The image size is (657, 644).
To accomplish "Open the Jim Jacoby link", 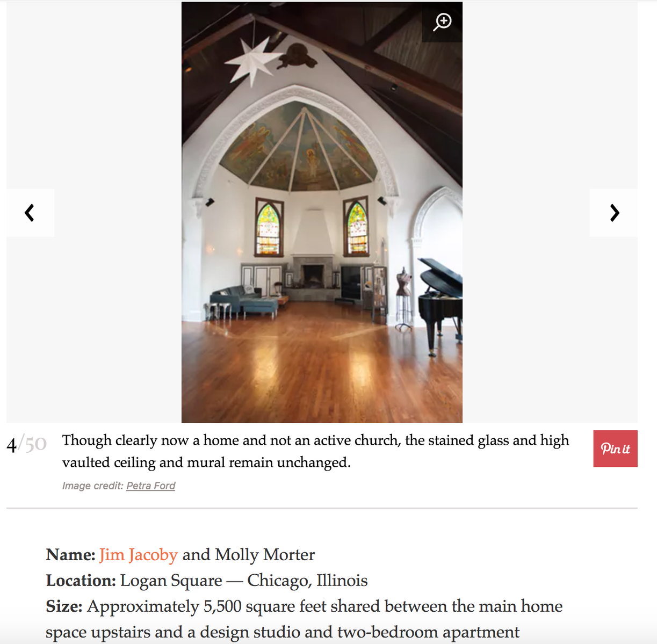I will point(139,554).
